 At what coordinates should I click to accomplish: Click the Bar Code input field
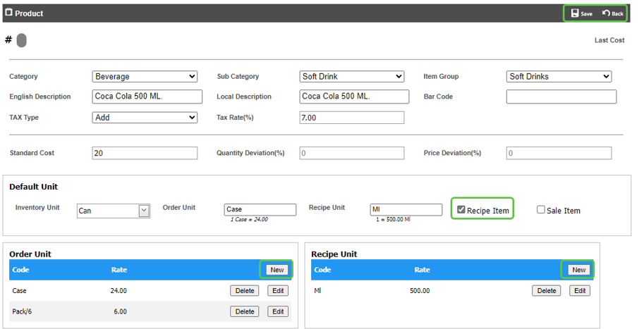(x=561, y=97)
